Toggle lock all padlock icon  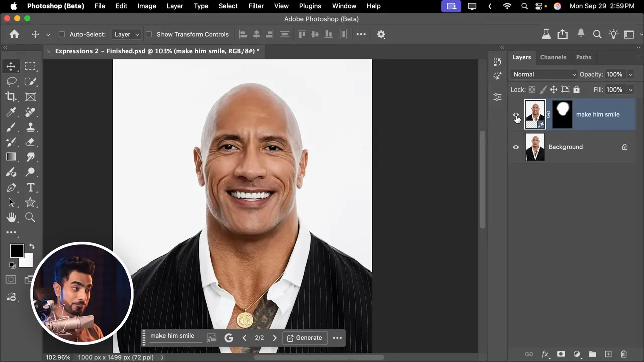(577, 89)
